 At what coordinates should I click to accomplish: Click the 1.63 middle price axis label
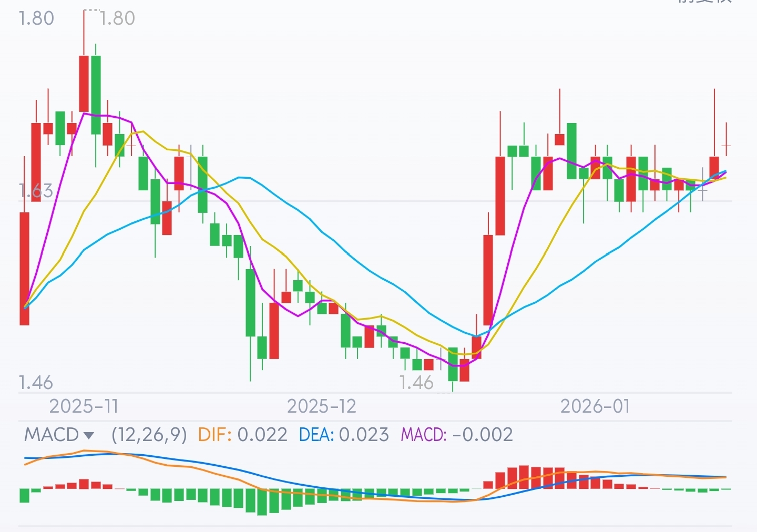pyautogui.click(x=36, y=191)
